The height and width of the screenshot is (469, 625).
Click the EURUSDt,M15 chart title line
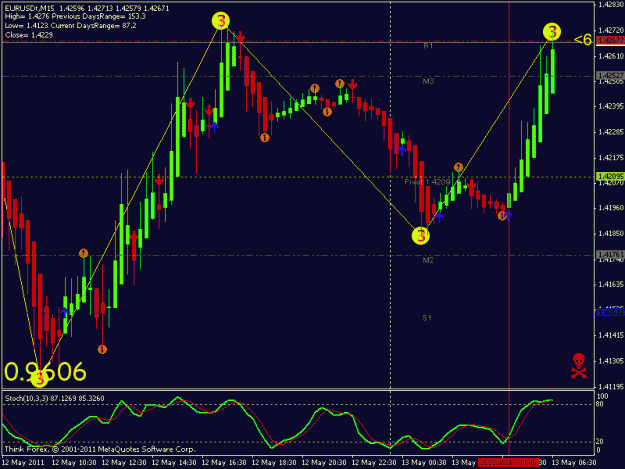point(87,8)
